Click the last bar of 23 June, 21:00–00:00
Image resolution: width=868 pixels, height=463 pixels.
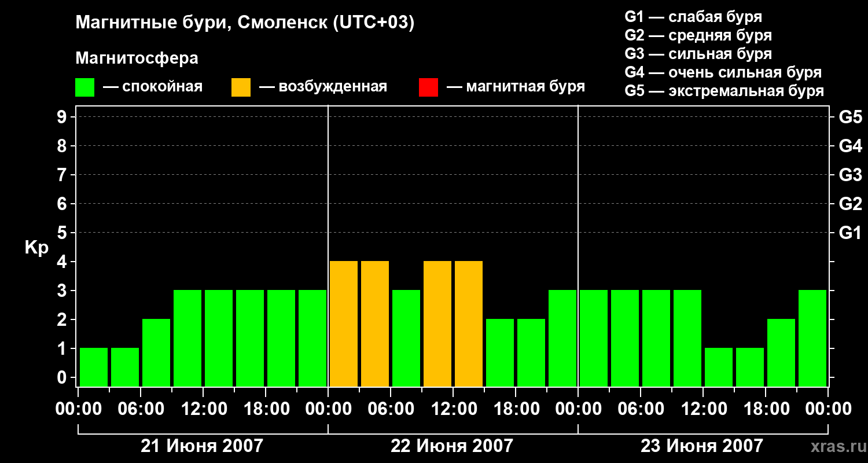(x=812, y=338)
